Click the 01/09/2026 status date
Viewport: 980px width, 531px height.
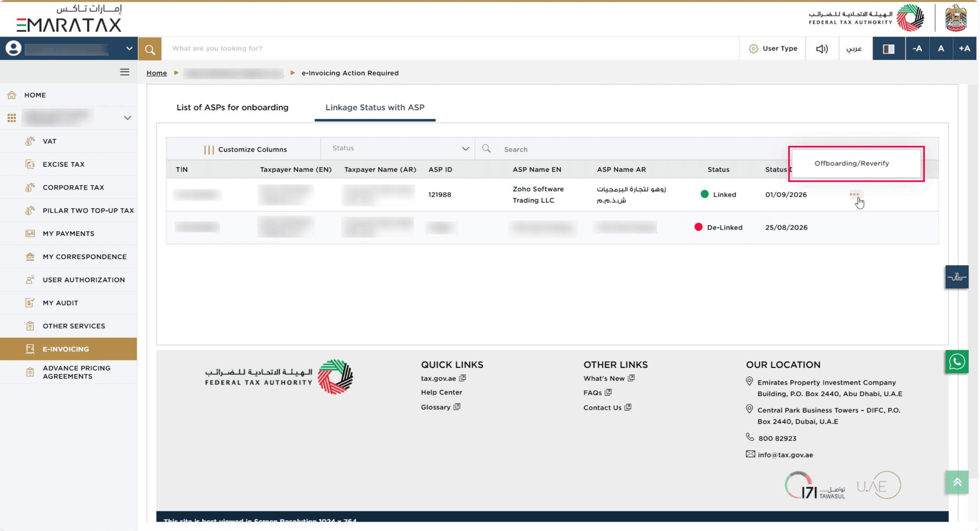[x=786, y=195]
